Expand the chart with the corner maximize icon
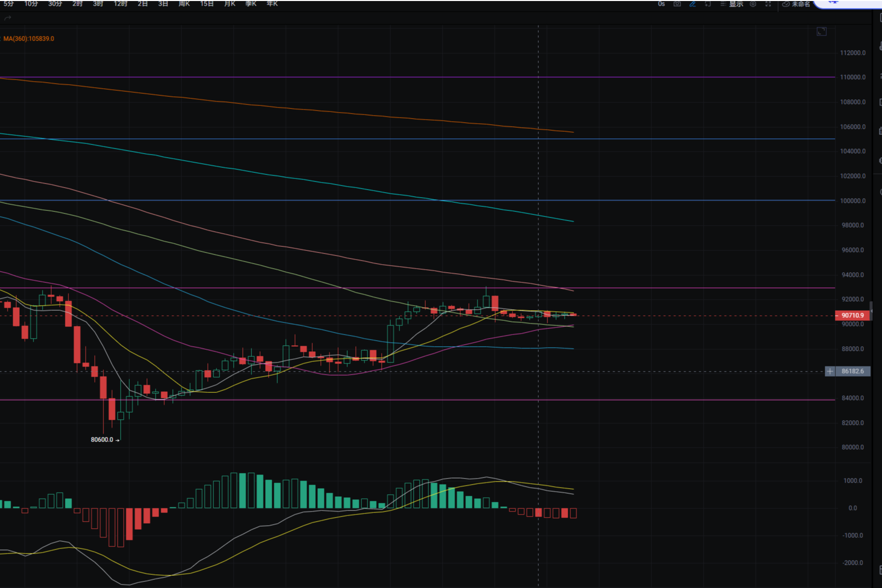882x588 pixels. coord(822,31)
